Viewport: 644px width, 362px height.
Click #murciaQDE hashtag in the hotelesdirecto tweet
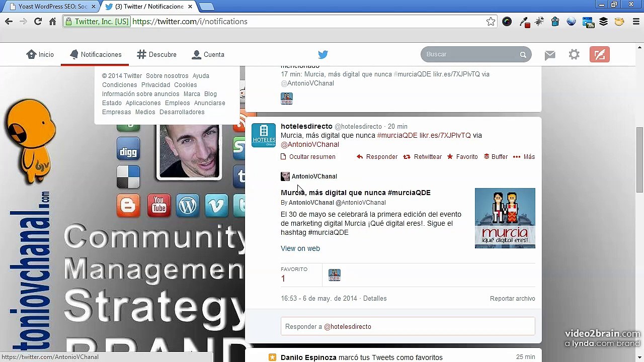pos(397,135)
